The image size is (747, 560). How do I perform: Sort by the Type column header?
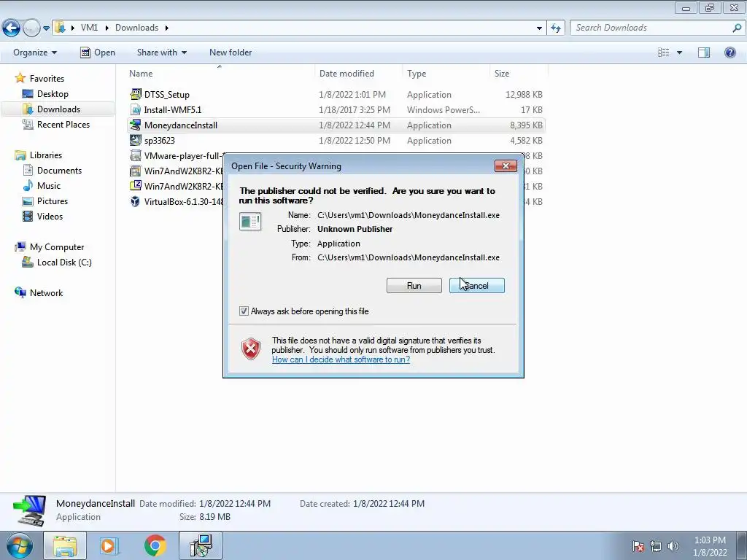417,74
